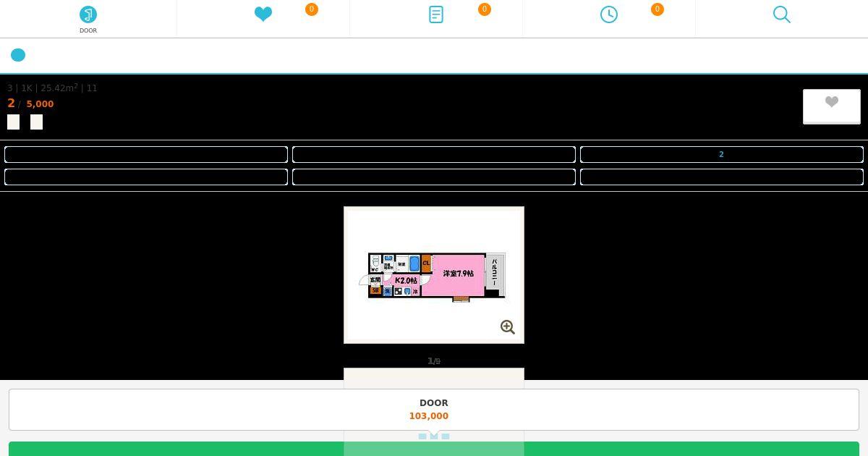Click the 25.42m² area text
The image size is (868, 456).
pyautogui.click(x=59, y=88)
